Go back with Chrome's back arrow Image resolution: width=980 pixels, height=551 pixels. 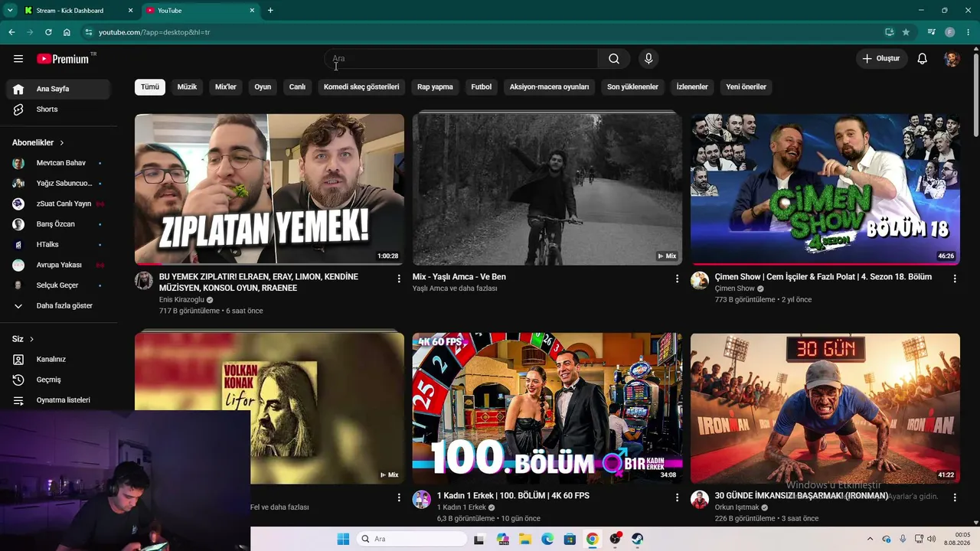pos(11,32)
